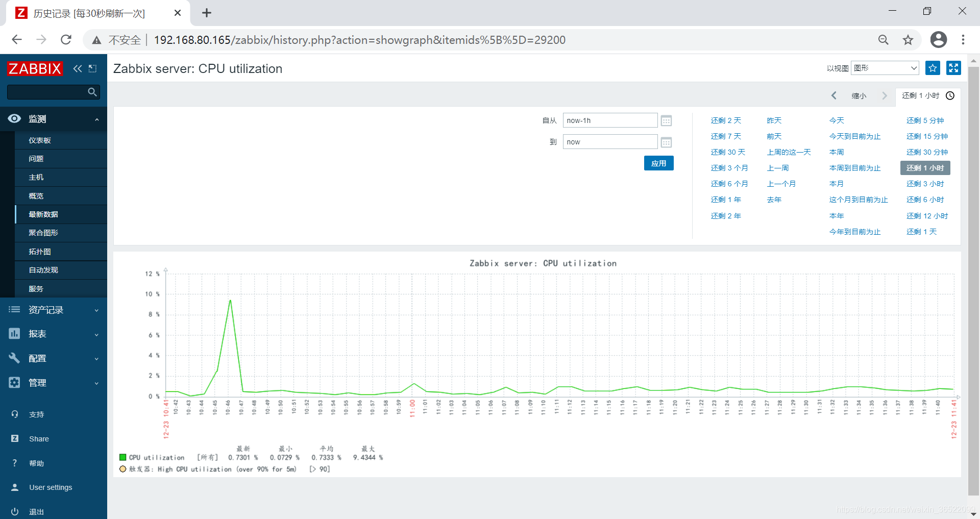Click the browser address bar URL
Viewport: 980px width, 519px height.
click(359, 40)
